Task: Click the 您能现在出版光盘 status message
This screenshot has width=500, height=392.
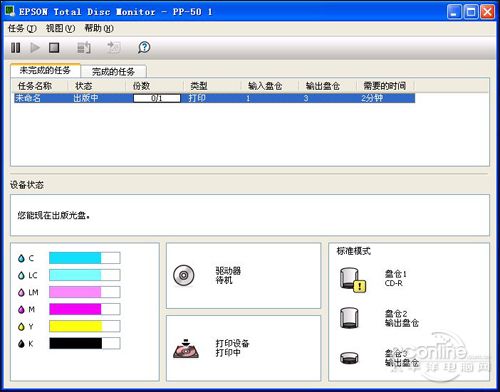Action: click(x=54, y=215)
